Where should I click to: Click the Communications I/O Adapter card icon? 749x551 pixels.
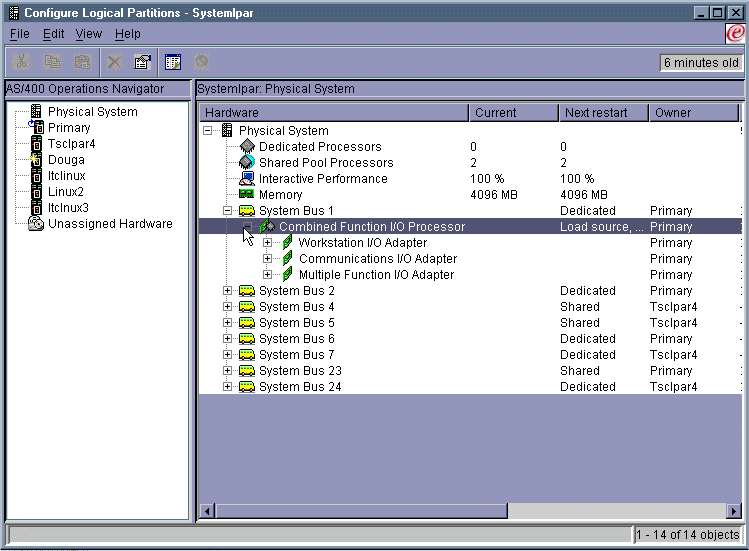tap(288, 259)
